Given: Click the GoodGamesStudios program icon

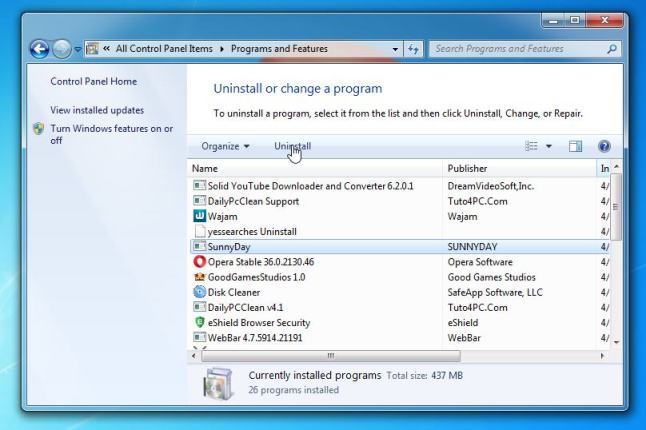Looking at the screenshot, I should [x=199, y=277].
